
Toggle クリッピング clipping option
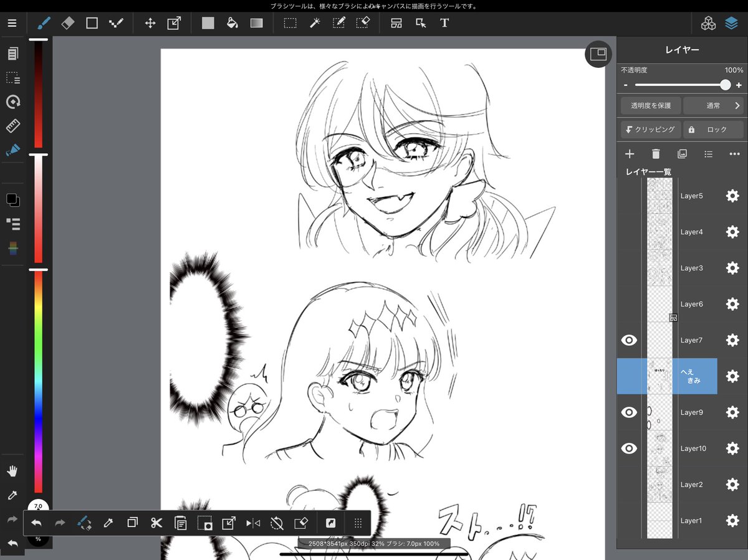[x=650, y=130]
